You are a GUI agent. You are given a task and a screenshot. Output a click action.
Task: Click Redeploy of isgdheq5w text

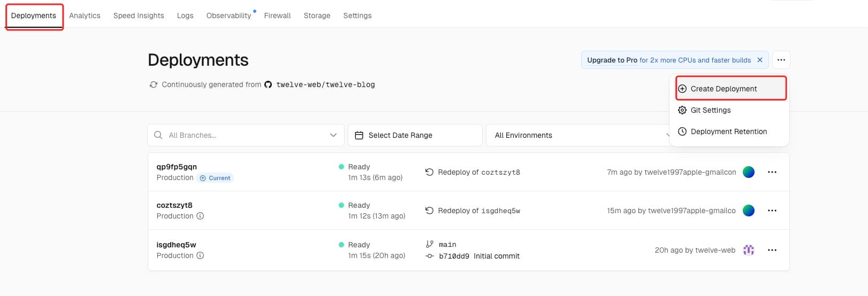tap(479, 211)
